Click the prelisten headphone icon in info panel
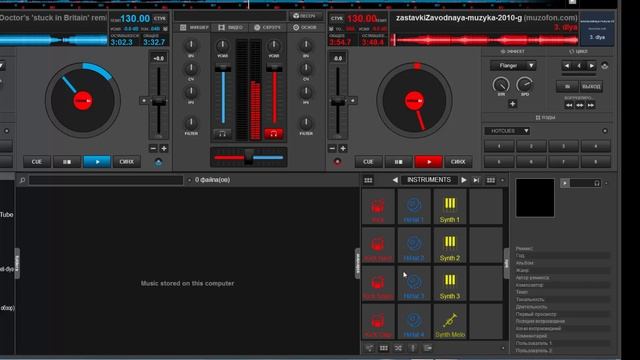 (x=597, y=183)
